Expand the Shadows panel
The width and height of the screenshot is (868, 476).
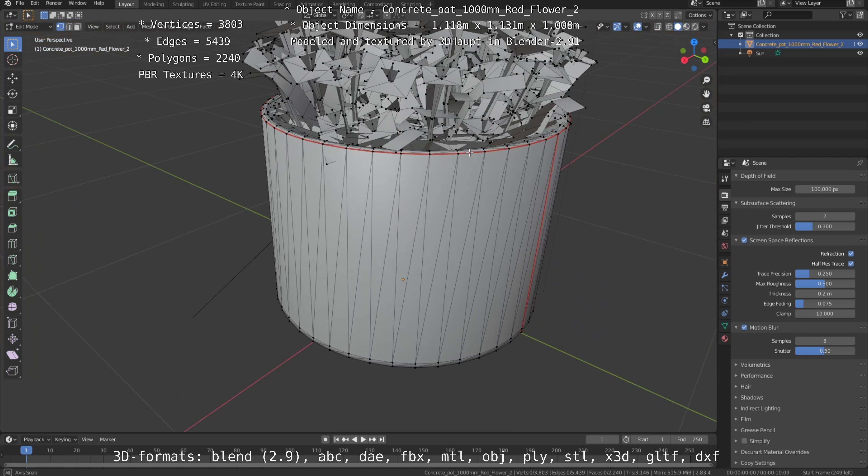[751, 398]
